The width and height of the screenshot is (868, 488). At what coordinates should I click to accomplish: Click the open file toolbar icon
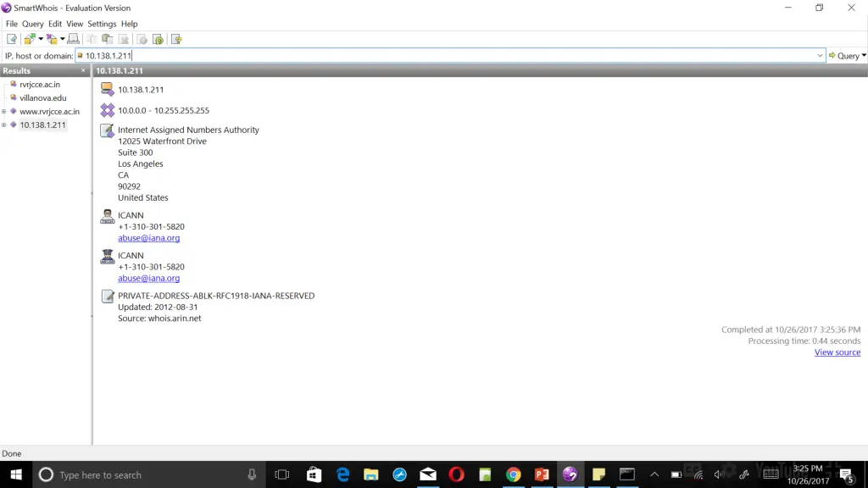(x=30, y=39)
